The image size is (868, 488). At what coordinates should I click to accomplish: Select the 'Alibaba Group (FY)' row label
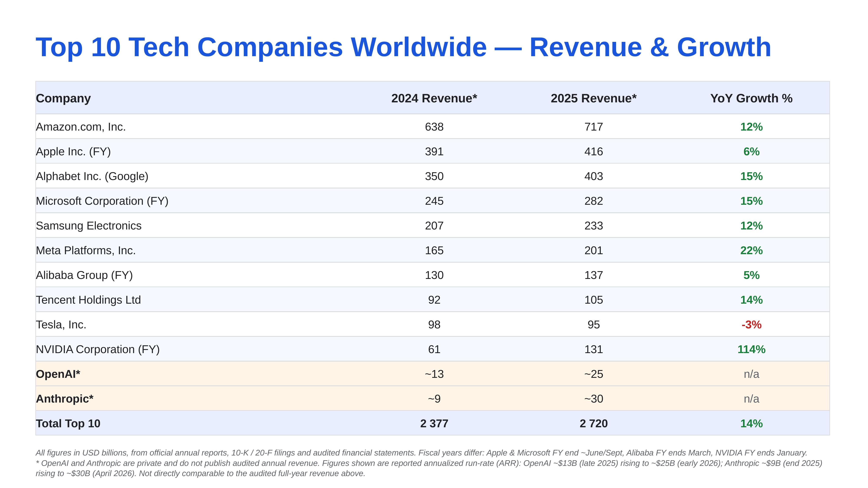point(84,275)
